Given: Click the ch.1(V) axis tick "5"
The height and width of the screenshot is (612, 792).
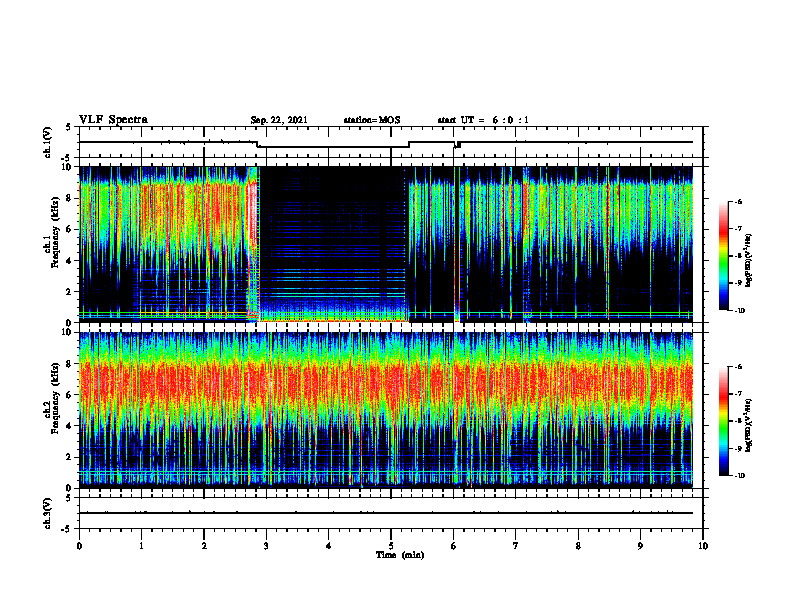Looking at the screenshot, I should (x=69, y=127).
